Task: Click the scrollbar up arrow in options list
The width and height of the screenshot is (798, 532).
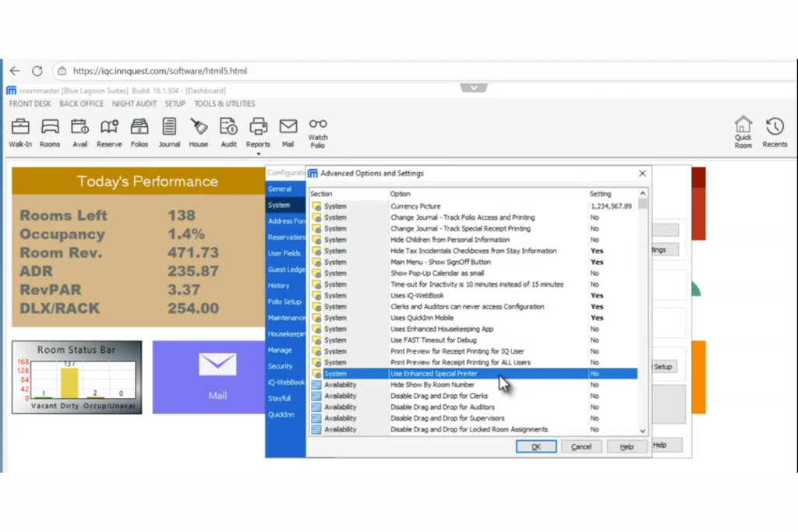Action: point(643,194)
